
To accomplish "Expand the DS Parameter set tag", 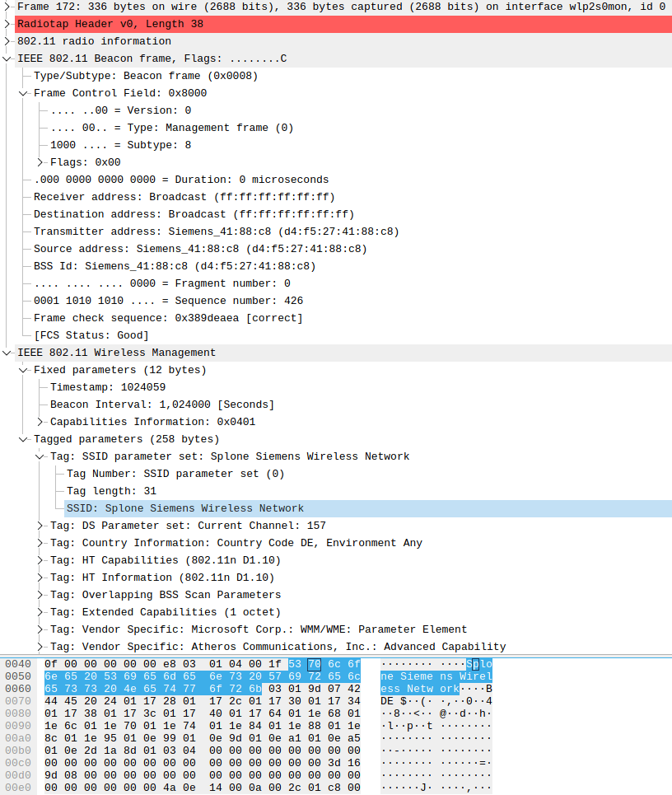I will point(40,525).
